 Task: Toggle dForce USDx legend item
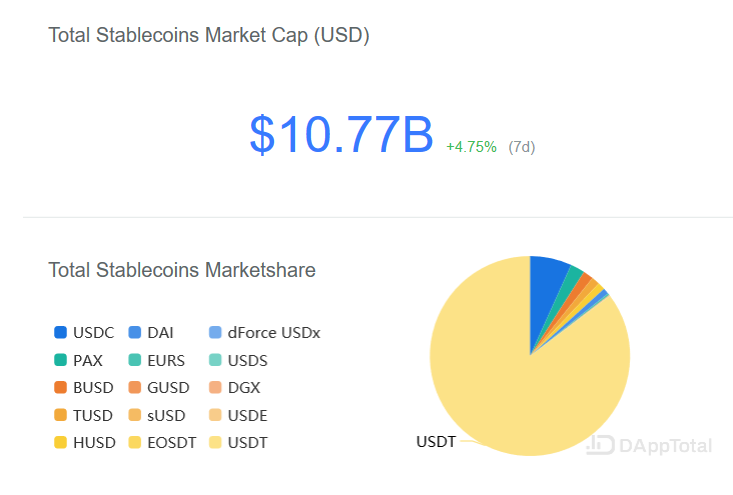[264, 332]
